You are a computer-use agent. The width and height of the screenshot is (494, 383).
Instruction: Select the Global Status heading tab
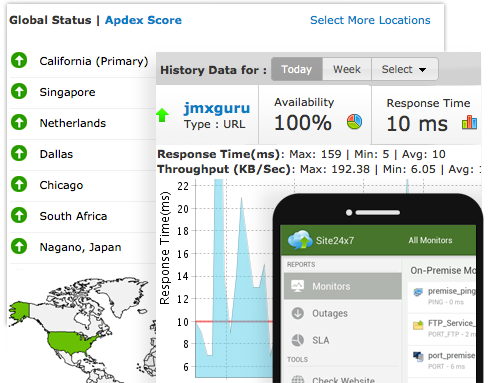(x=50, y=20)
